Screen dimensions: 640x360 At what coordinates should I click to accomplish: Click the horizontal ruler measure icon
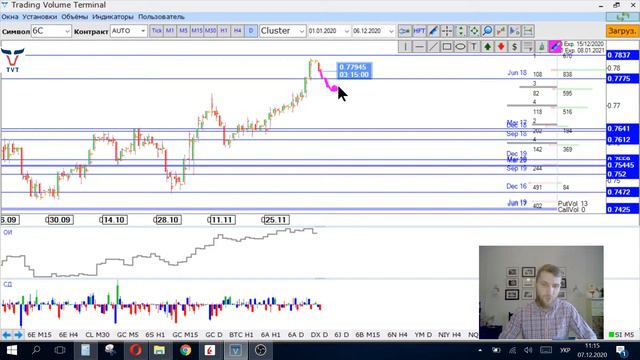pyautogui.click(x=528, y=31)
